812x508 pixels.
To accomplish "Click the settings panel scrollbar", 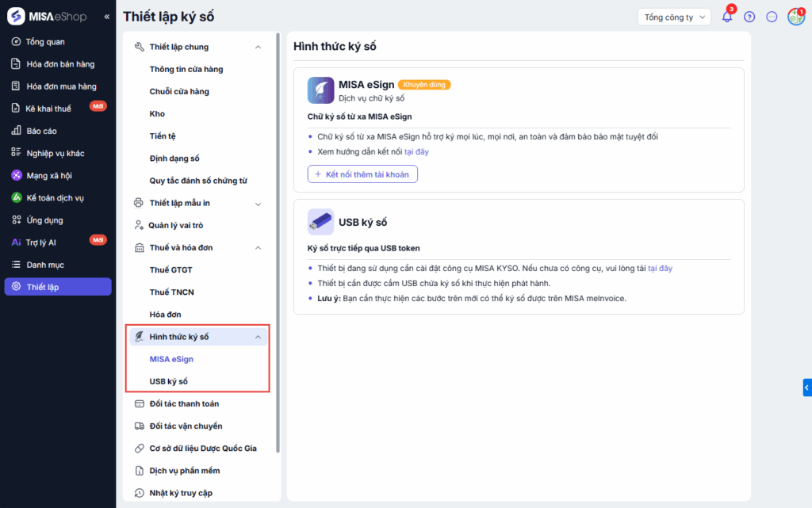I will click(x=278, y=243).
